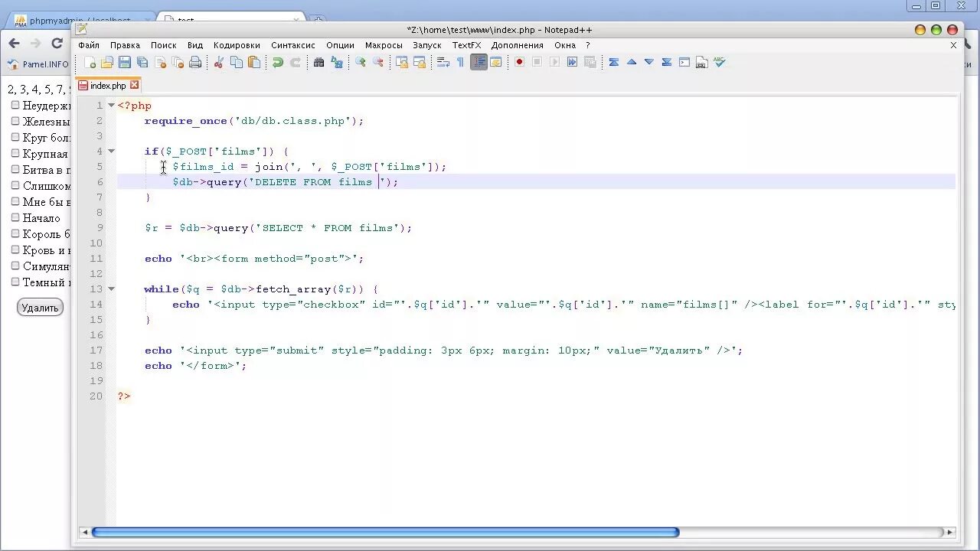The image size is (980, 551).
Task: Cut selection with the scissors icon
Action: tap(219, 63)
